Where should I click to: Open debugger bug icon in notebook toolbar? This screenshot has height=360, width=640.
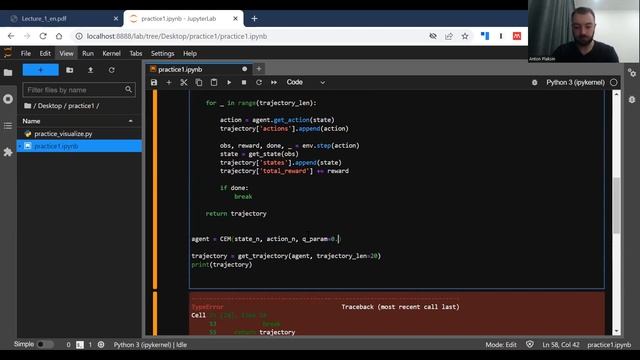coord(534,82)
